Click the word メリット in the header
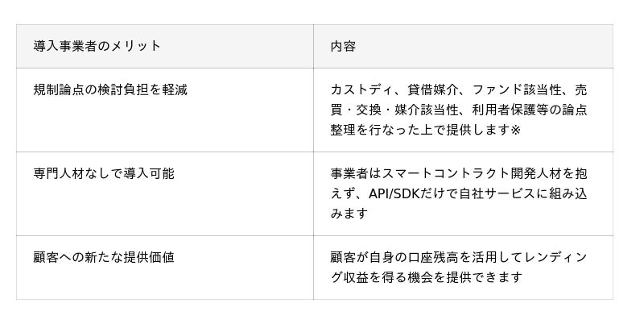 coord(135,46)
